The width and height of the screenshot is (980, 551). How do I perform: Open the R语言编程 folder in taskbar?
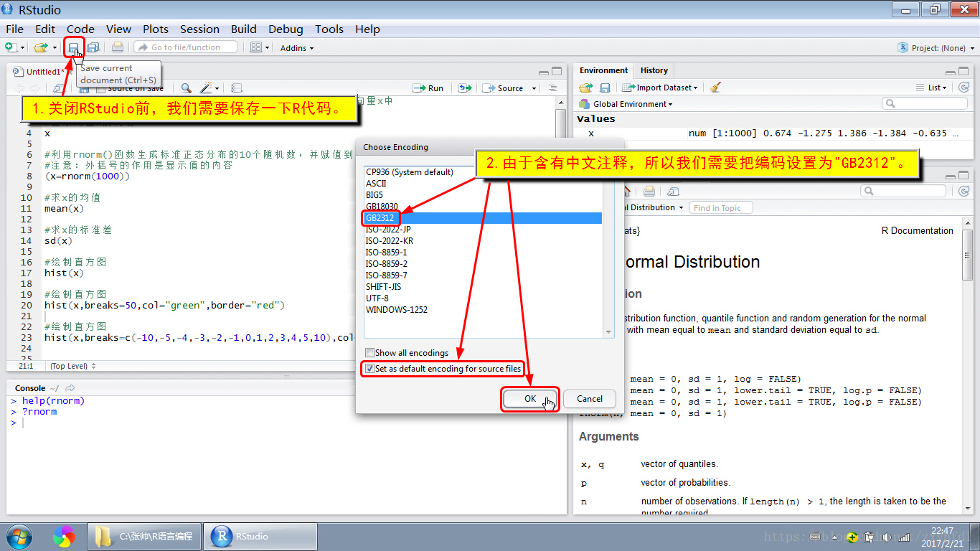pyautogui.click(x=143, y=536)
